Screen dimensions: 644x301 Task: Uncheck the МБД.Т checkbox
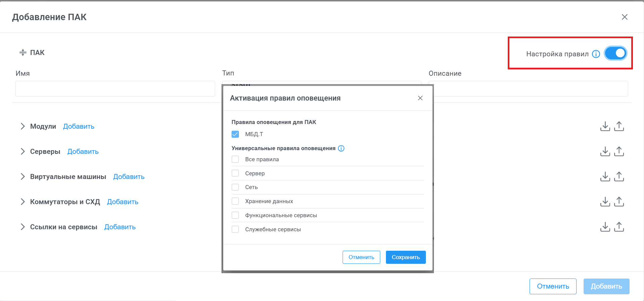click(x=235, y=134)
